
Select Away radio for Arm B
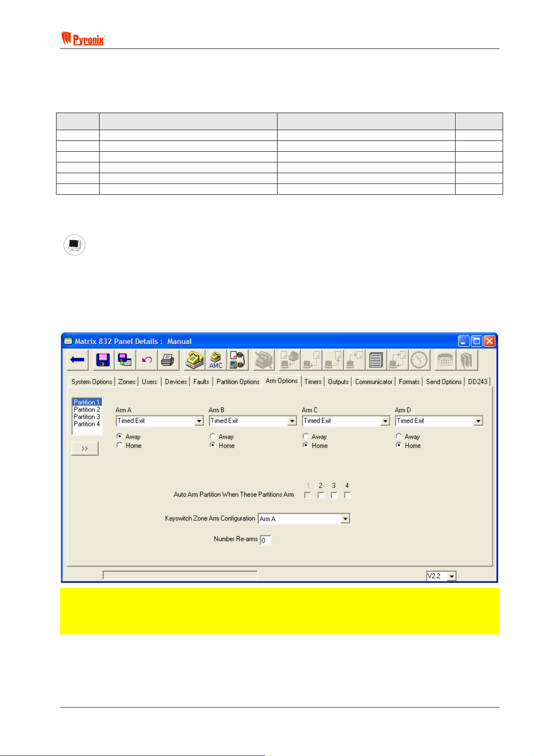pyautogui.click(x=213, y=436)
